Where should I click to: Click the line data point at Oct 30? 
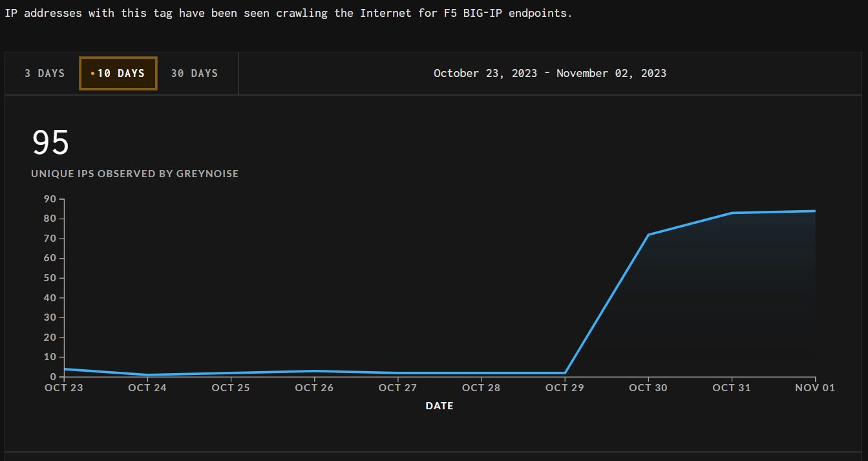click(648, 235)
